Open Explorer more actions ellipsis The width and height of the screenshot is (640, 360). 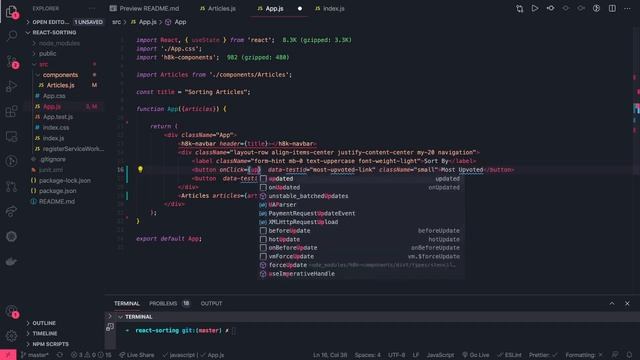pos(92,9)
